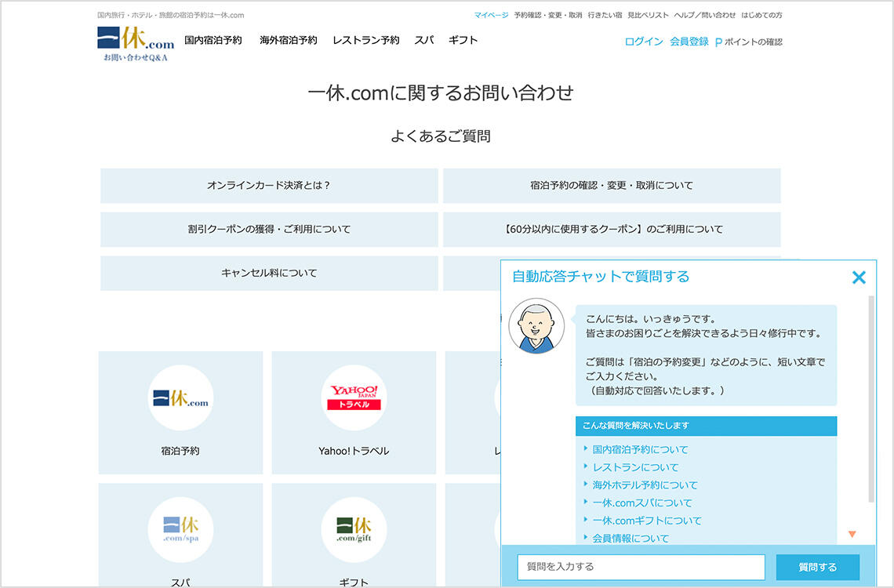Click the こんな質問を解決いたします header
This screenshot has height=588, width=894.
tap(706, 426)
